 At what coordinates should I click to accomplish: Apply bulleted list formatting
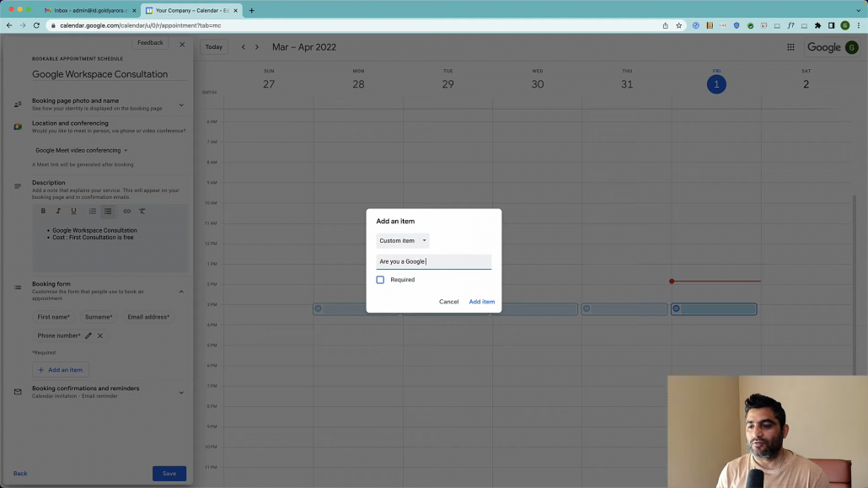(x=108, y=211)
